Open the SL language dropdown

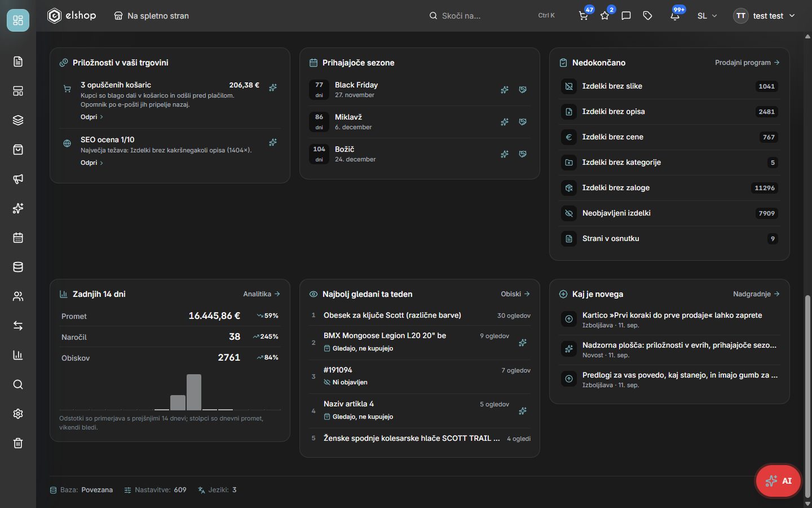707,16
